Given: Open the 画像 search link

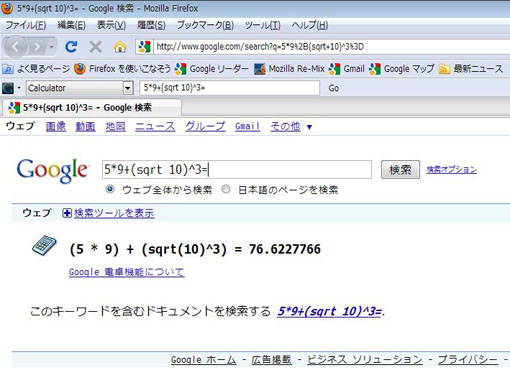Looking at the screenshot, I should [56, 126].
